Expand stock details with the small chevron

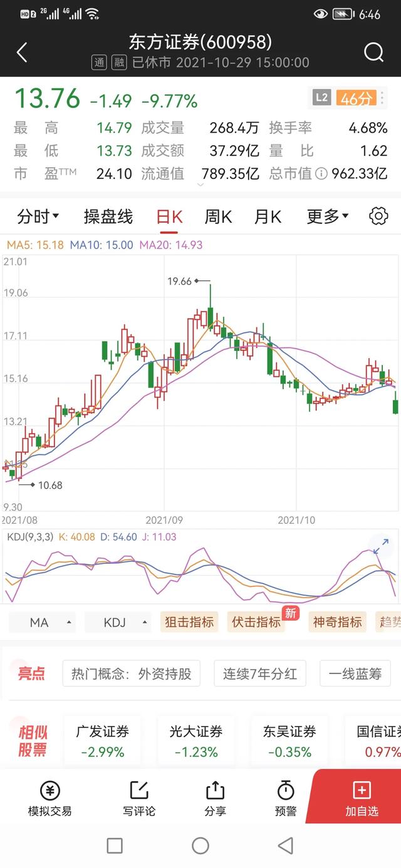coord(200,185)
